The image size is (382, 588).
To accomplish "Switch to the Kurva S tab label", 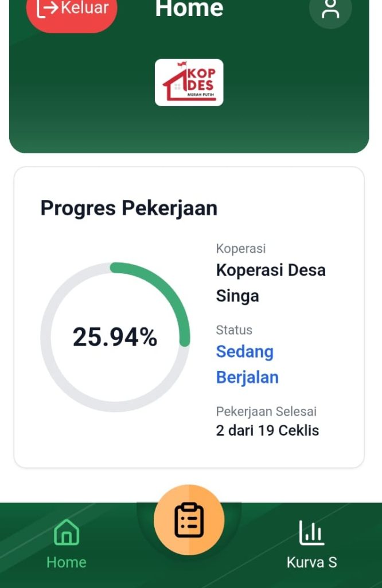I will [x=311, y=562].
